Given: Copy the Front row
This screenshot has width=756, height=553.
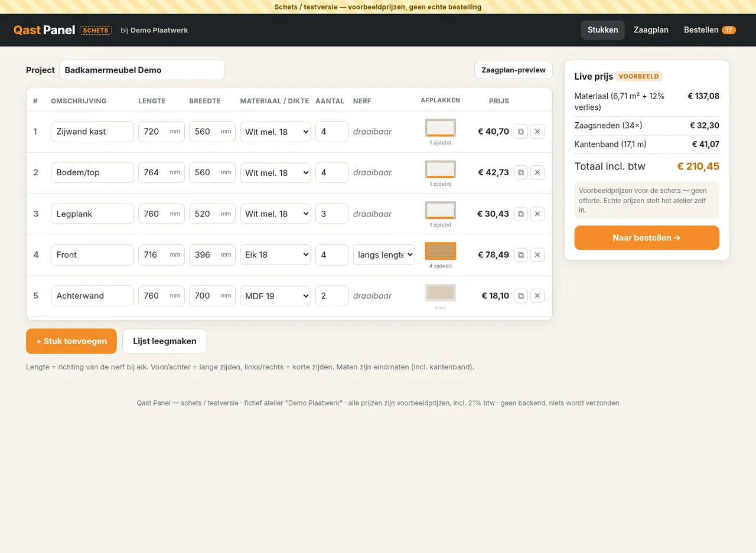Looking at the screenshot, I should pyautogui.click(x=521, y=254).
